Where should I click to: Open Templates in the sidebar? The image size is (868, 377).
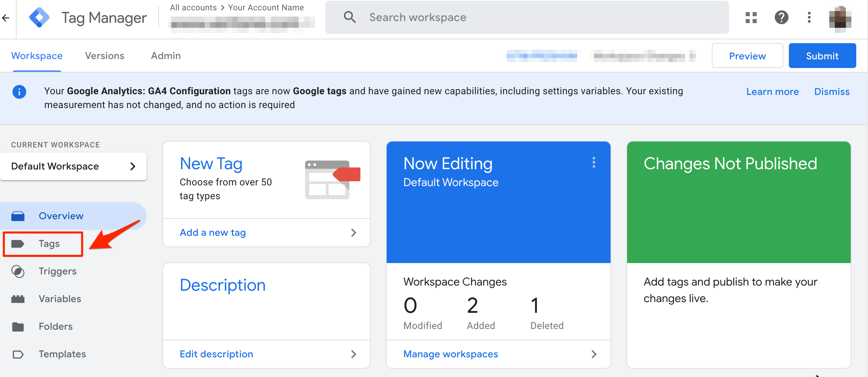[x=62, y=354]
